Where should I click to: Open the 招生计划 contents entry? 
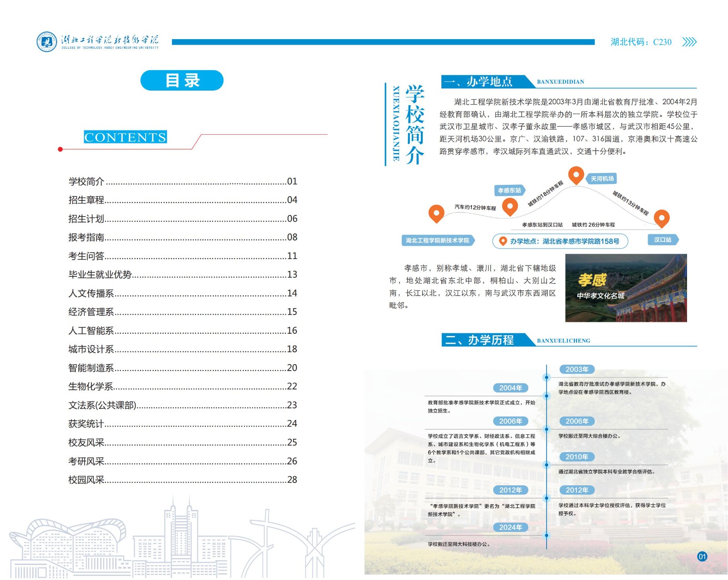(x=182, y=219)
